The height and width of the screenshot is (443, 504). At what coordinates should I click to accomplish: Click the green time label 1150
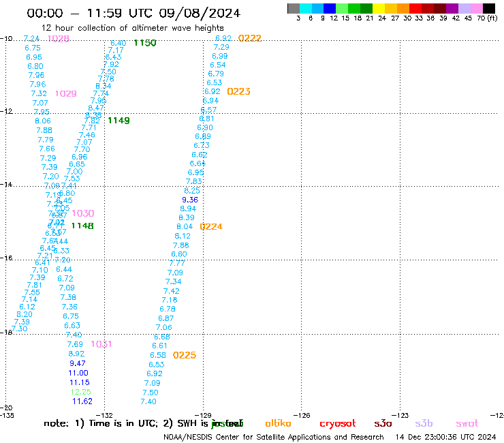(x=145, y=43)
